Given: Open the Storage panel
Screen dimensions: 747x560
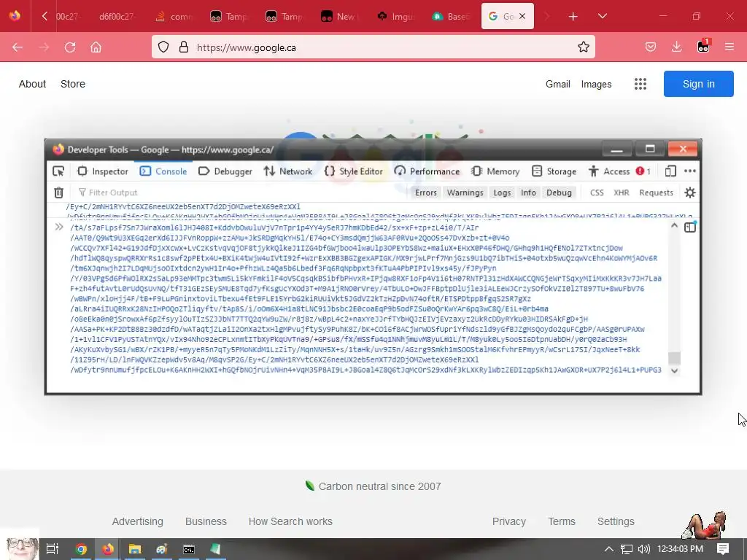Looking at the screenshot, I should 554,171.
